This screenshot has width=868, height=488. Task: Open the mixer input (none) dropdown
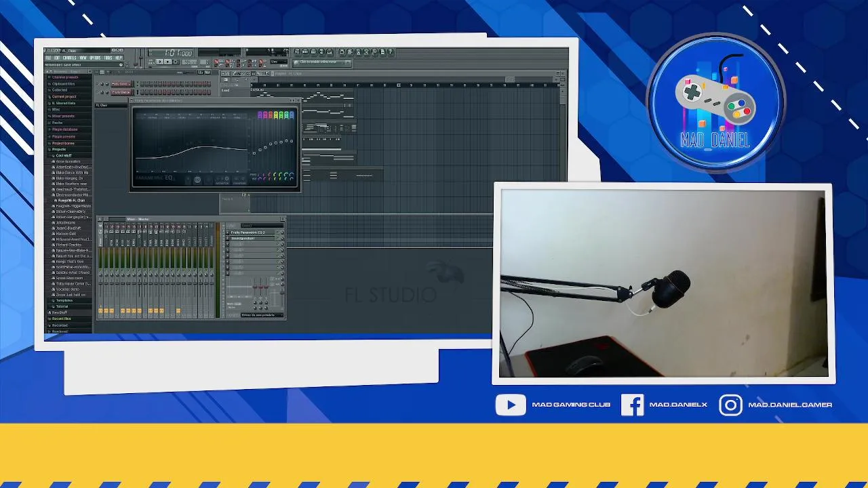point(262,225)
